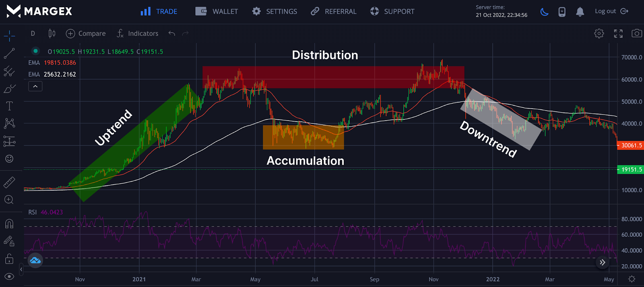The width and height of the screenshot is (644, 287).
Task: Jump to latest bar double-arrow button
Action: (603, 262)
